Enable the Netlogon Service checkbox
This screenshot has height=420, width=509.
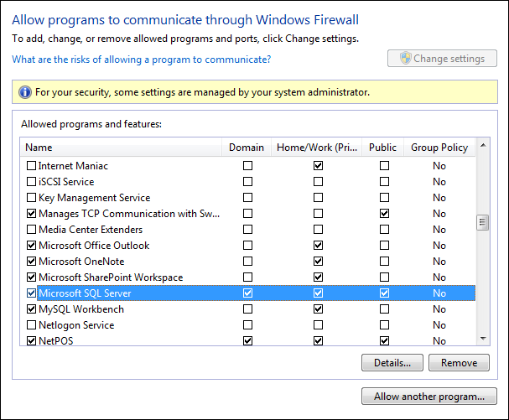31,324
